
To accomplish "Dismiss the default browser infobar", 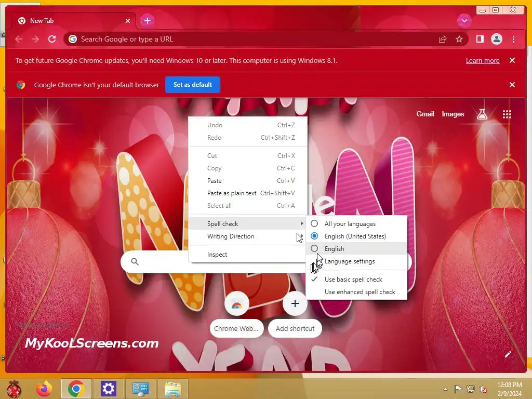I will pos(512,85).
